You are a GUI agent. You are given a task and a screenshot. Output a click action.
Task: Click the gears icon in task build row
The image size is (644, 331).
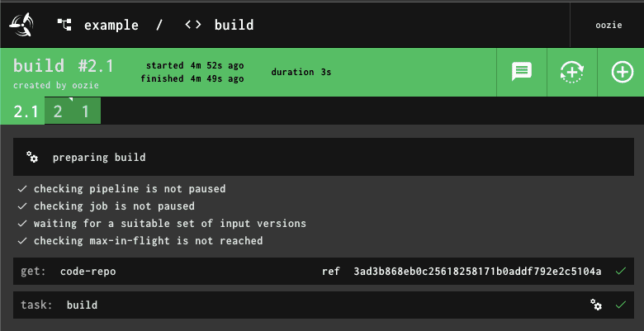pyautogui.click(x=596, y=305)
